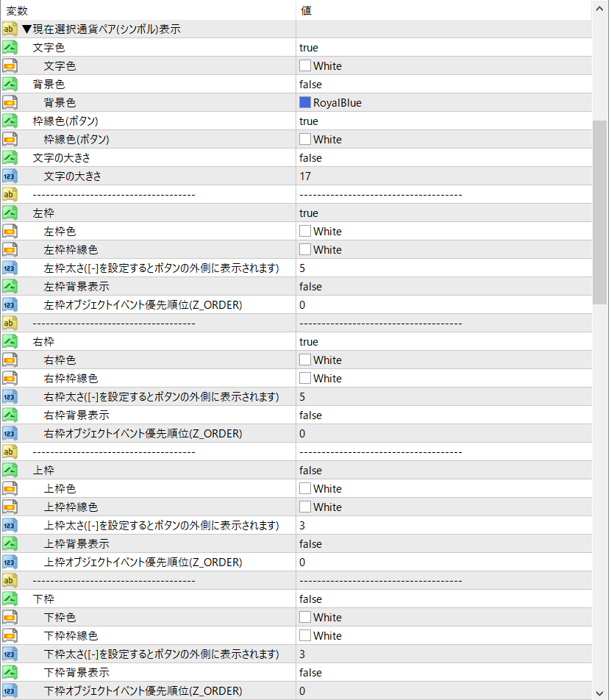611x700 pixels.
Task: Click the integer icon of 下枠オブジェクトイベント優先順位(Z_ORDER)
Action: coord(10,690)
